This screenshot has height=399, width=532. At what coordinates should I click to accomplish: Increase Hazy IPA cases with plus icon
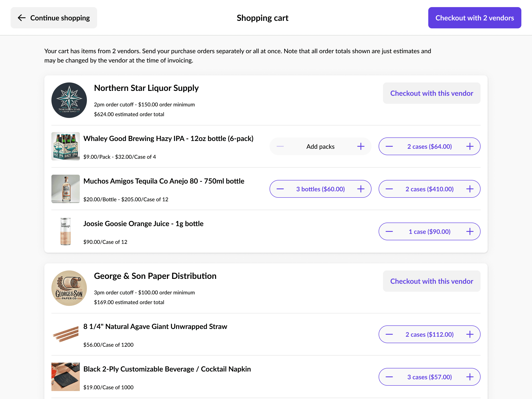469,146
